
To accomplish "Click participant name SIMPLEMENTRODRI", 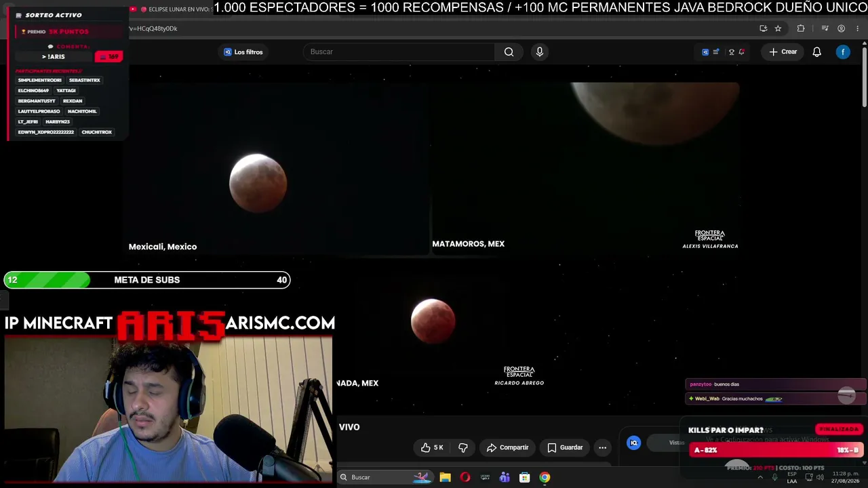I will [x=39, y=80].
